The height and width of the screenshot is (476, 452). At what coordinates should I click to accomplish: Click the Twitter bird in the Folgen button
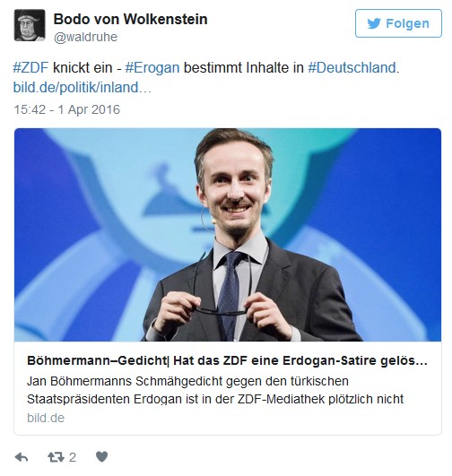tap(374, 23)
